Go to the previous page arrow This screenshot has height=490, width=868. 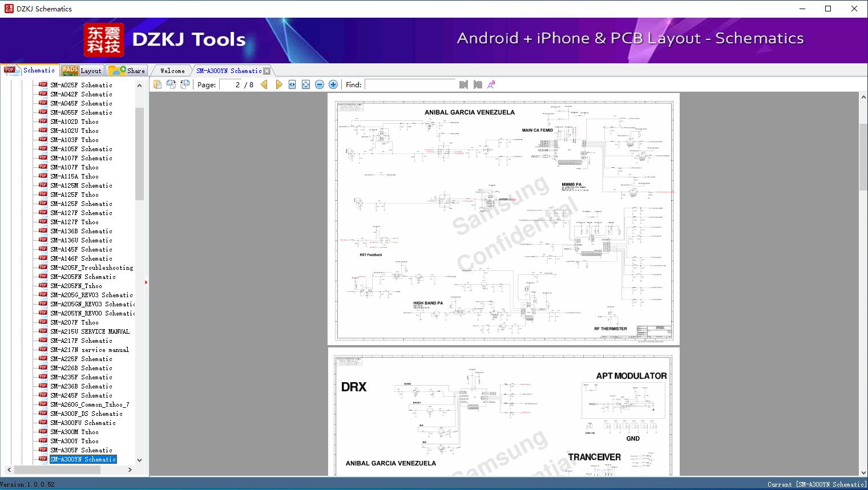point(264,84)
